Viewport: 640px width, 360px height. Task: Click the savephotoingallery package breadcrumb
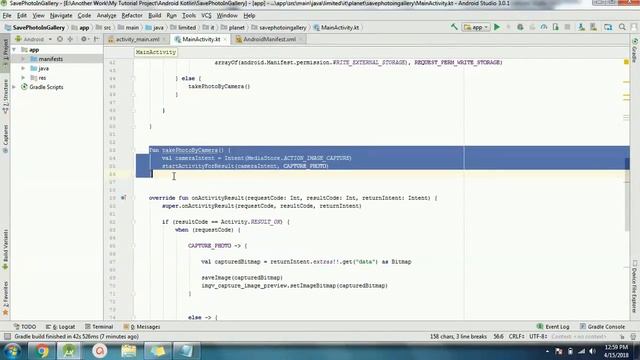(282, 27)
